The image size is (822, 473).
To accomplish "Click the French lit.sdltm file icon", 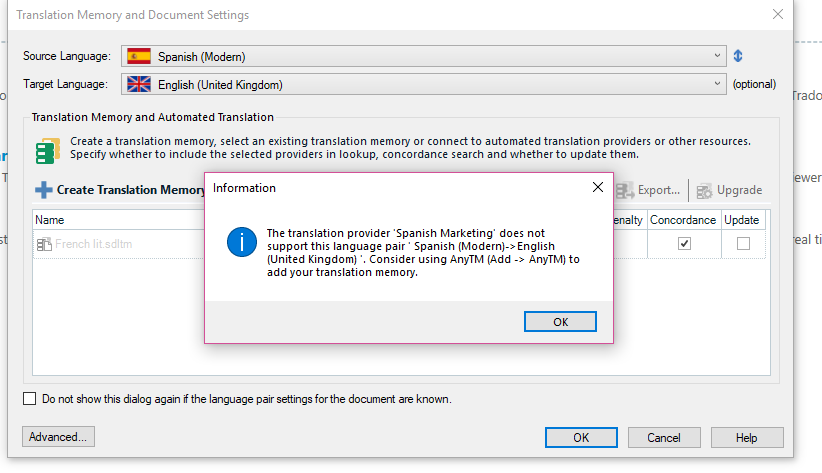I will [x=44, y=244].
